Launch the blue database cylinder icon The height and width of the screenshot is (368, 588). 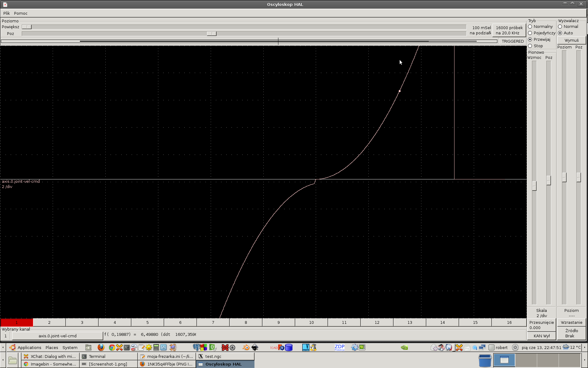pyautogui.click(x=289, y=347)
